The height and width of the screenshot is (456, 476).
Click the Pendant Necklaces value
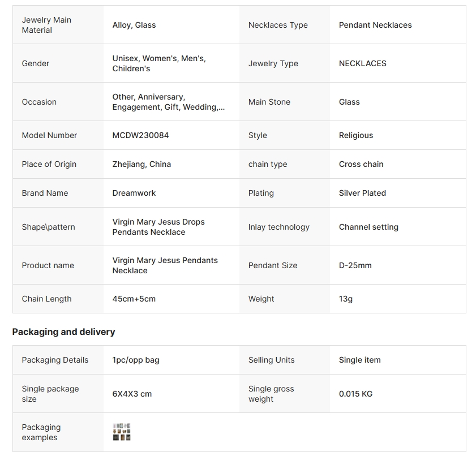375,25
